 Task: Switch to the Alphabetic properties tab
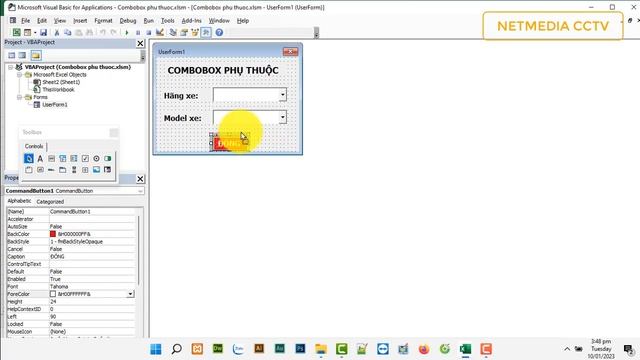[19, 201]
